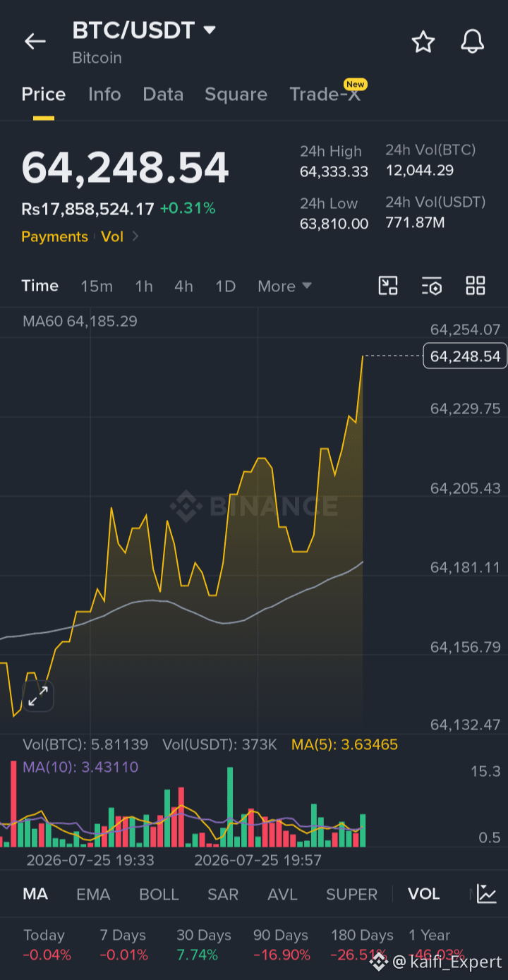The height and width of the screenshot is (980, 508).
Task: Open price alert bell icon
Action: pyautogui.click(x=473, y=42)
